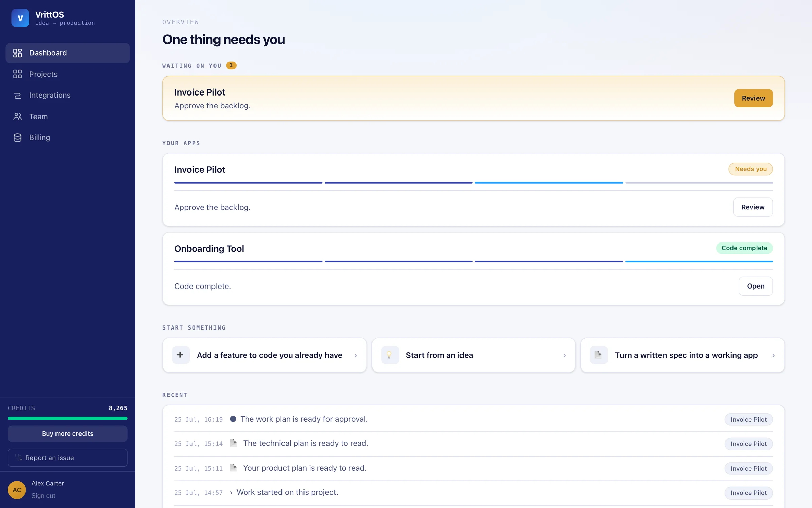
Task: Click the document icon on written spec card
Action: click(x=599, y=355)
